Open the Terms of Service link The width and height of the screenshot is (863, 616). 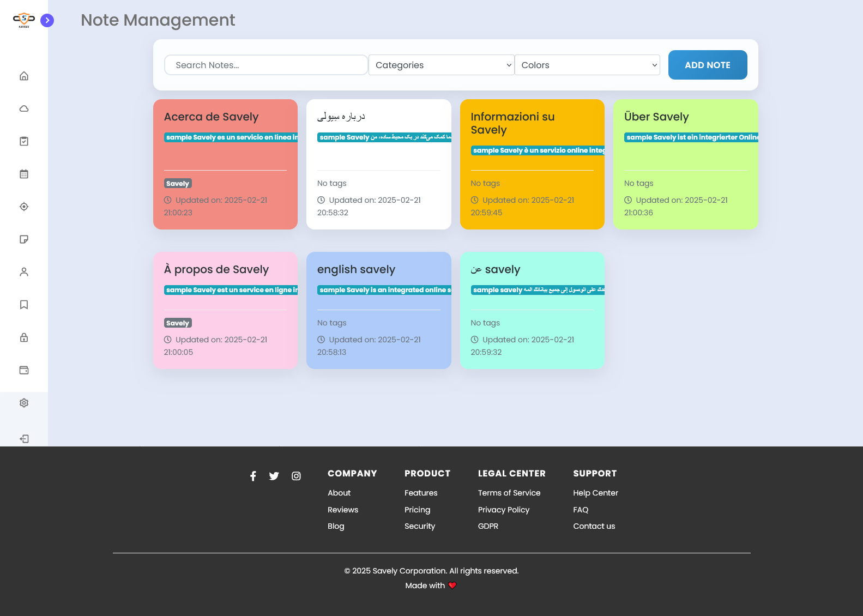click(509, 493)
